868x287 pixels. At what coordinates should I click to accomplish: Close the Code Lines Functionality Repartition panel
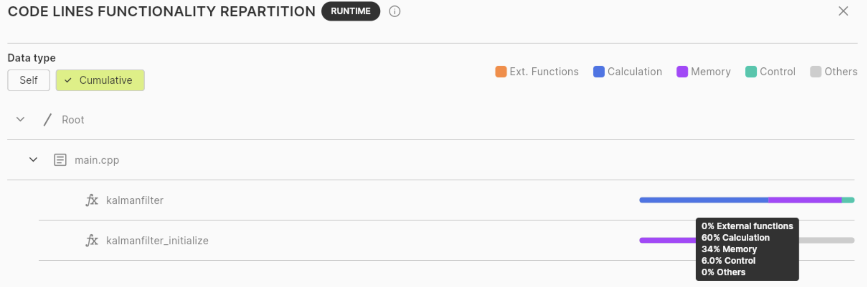pyautogui.click(x=843, y=11)
